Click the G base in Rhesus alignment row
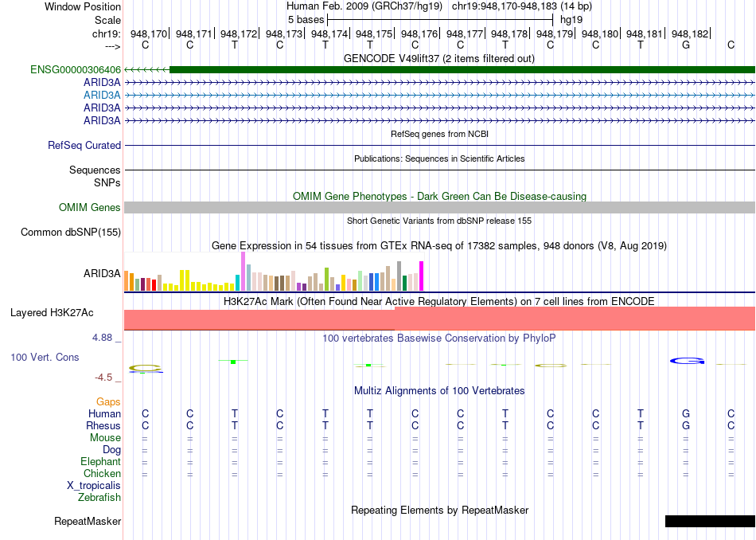This screenshot has height=540, width=756. point(686,425)
